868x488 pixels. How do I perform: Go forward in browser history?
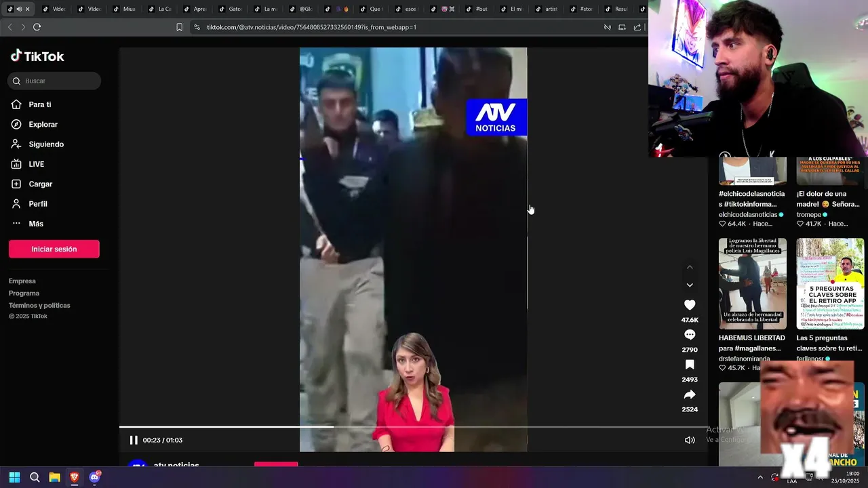tap(23, 27)
